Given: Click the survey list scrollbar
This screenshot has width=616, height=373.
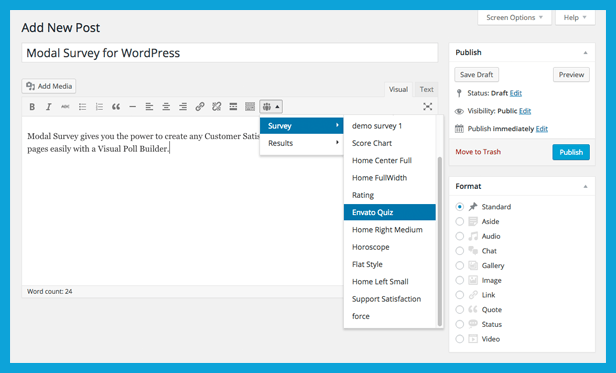Looking at the screenshot, I should pyautogui.click(x=440, y=241).
